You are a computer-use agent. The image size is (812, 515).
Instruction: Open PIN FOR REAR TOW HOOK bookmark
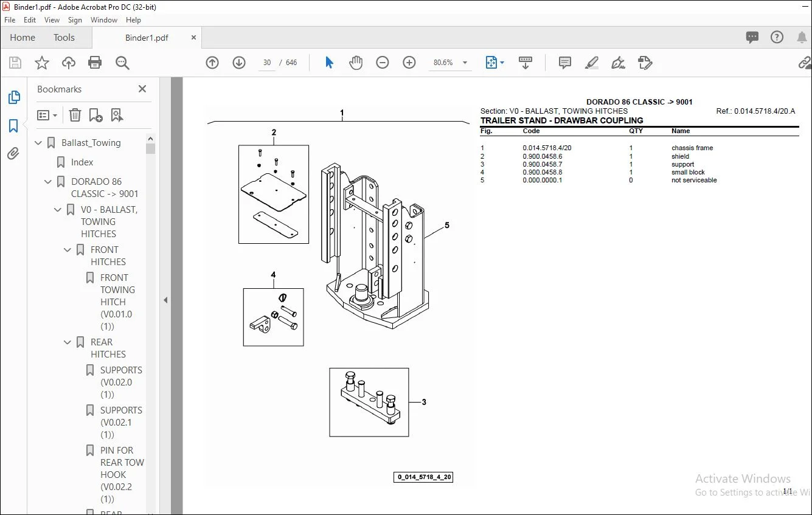122,475
